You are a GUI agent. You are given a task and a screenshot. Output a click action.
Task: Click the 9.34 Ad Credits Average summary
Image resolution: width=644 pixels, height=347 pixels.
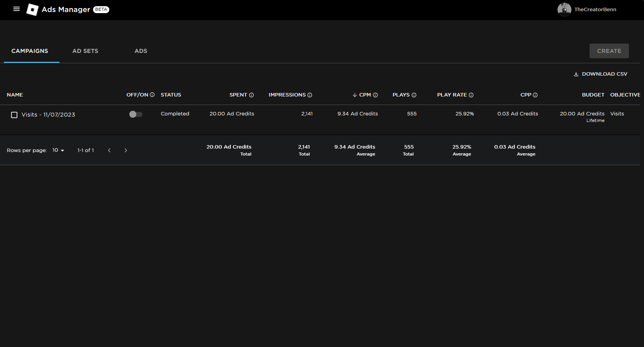355,150
